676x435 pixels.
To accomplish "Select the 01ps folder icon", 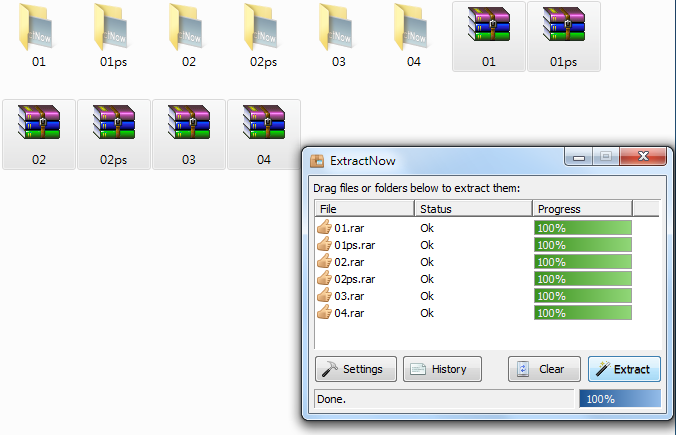I will (x=111, y=27).
